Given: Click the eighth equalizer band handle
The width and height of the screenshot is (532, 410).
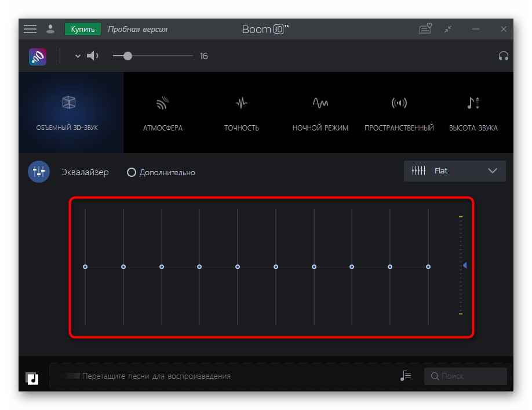Looking at the screenshot, I should (352, 267).
